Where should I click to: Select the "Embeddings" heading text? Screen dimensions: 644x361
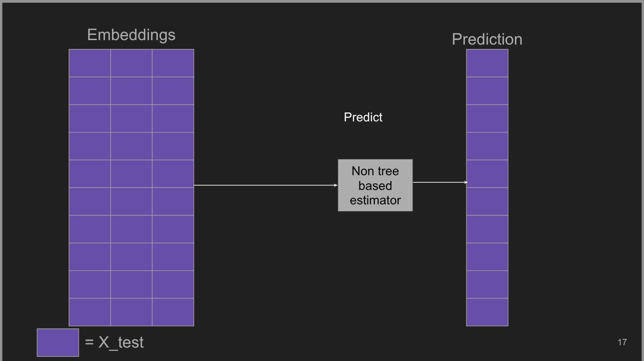[x=131, y=35]
